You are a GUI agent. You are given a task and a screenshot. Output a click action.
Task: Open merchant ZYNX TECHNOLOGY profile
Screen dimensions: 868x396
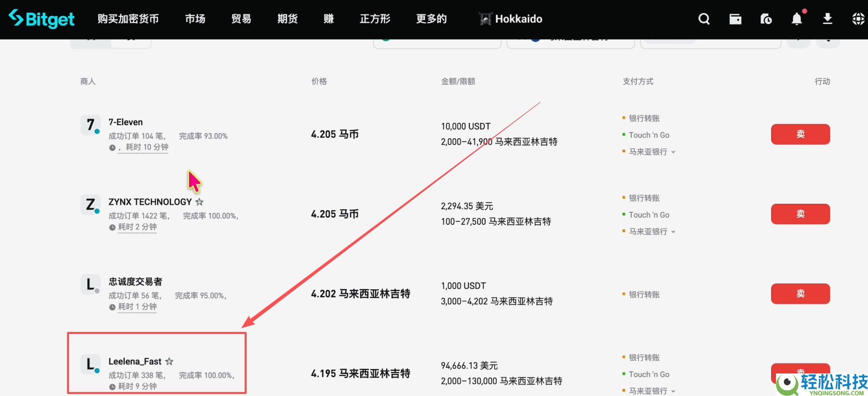pyautogui.click(x=150, y=202)
